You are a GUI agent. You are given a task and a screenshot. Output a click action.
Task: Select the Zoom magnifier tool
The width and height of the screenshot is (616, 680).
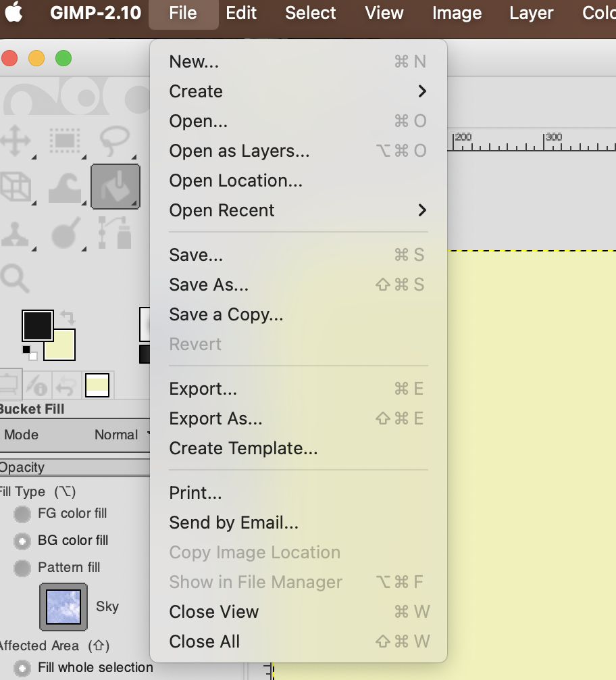tap(15, 278)
